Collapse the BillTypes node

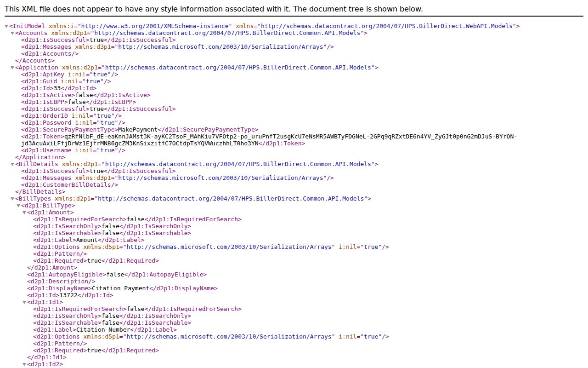coord(12,199)
